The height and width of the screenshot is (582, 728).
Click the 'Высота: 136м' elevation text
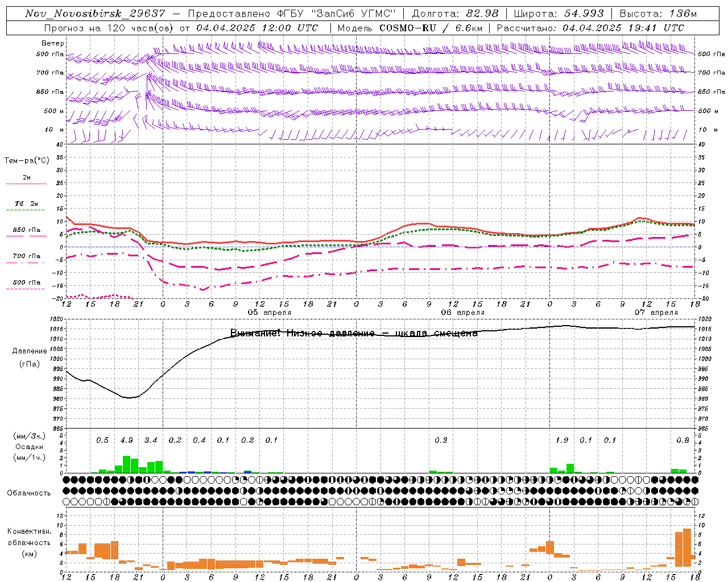pos(658,14)
